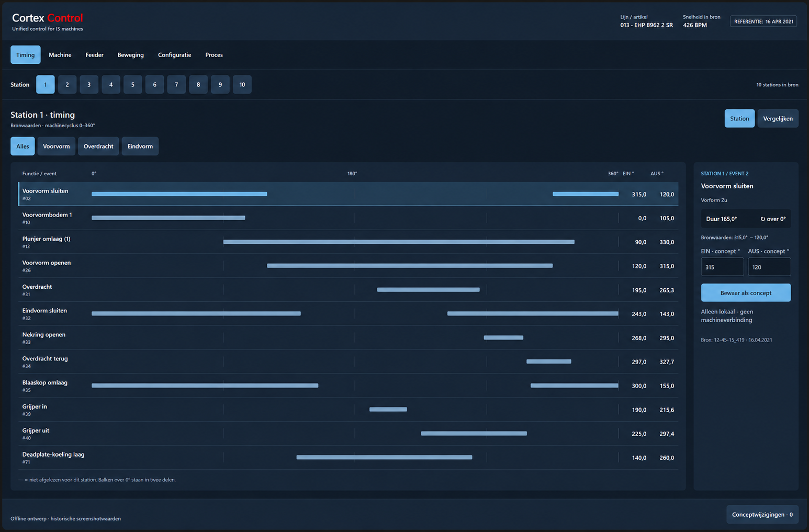The width and height of the screenshot is (809, 532).
Task: Switch to the Feeder tab
Action: coord(95,55)
